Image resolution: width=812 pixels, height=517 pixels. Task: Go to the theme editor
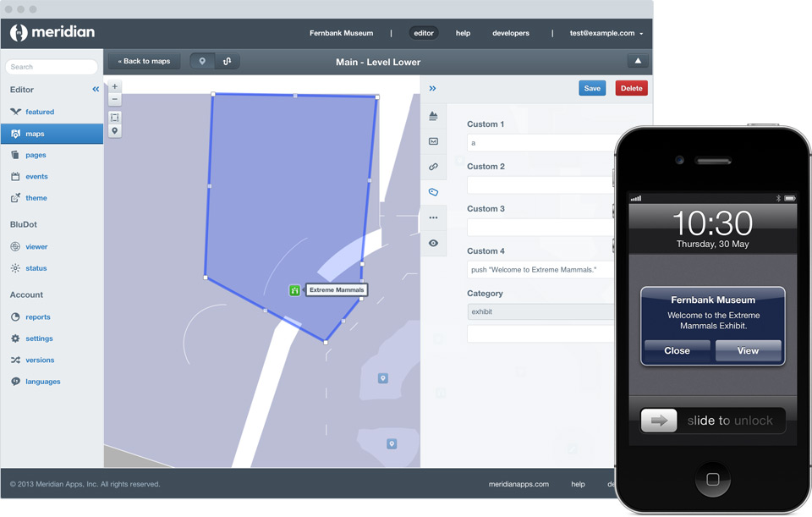pyautogui.click(x=36, y=198)
